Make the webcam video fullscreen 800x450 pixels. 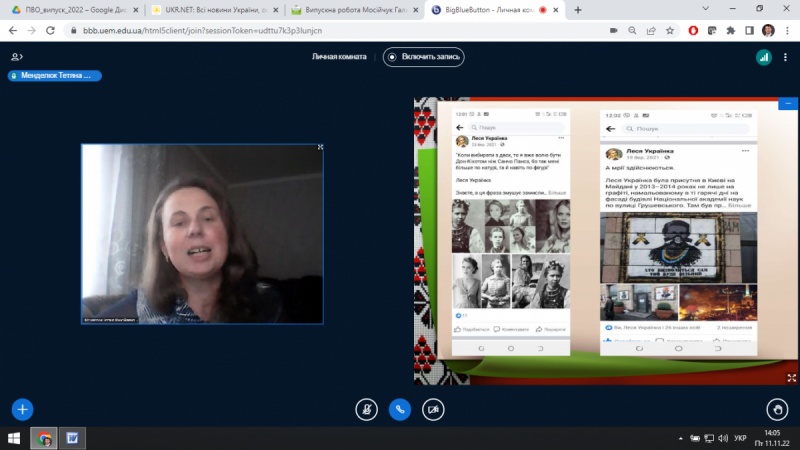[x=320, y=148]
